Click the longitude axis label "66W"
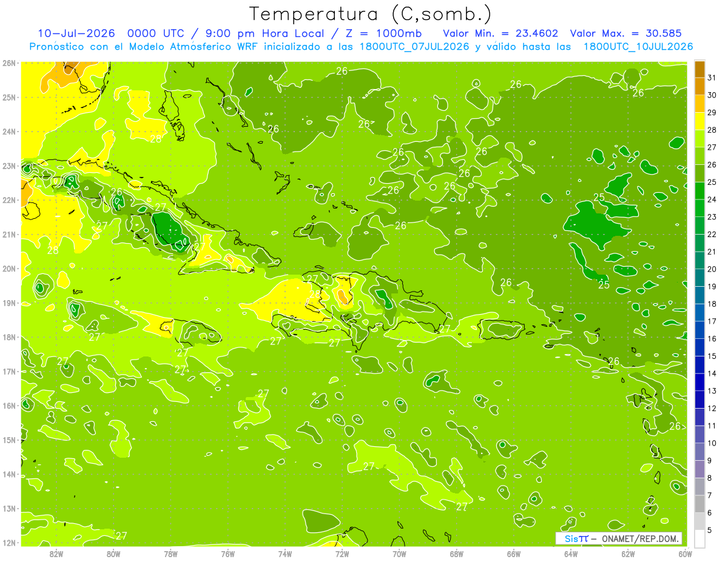Viewport: 728px width, 562px height. pos(513,554)
